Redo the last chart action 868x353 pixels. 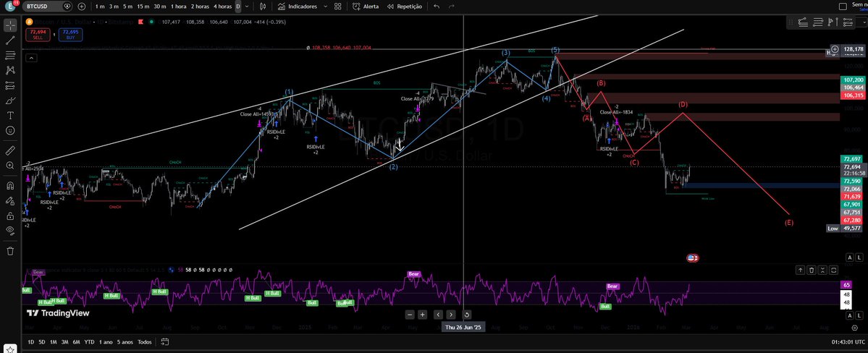coord(451,6)
